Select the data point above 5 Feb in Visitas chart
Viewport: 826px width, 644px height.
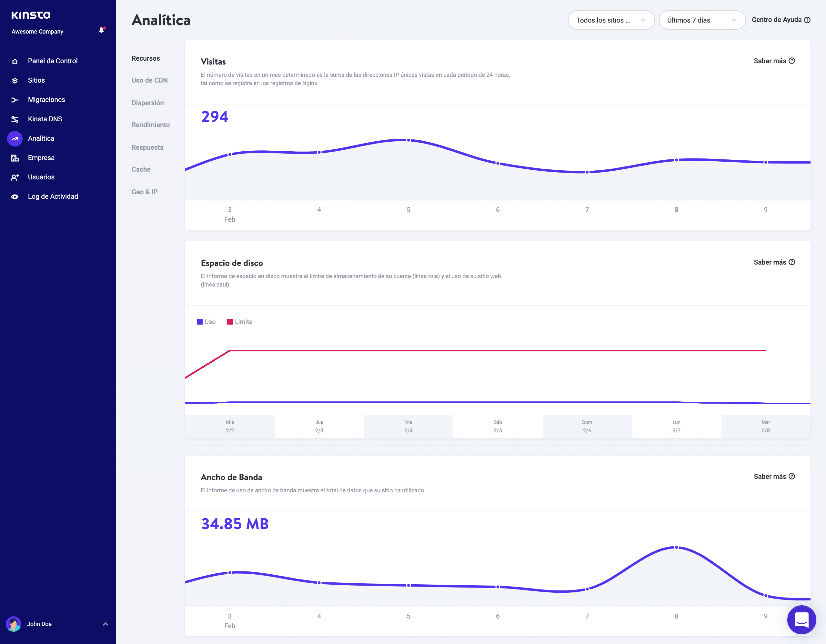point(408,140)
